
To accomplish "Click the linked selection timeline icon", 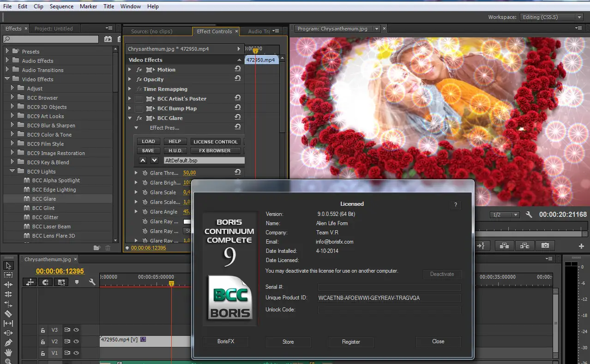I will coord(60,282).
